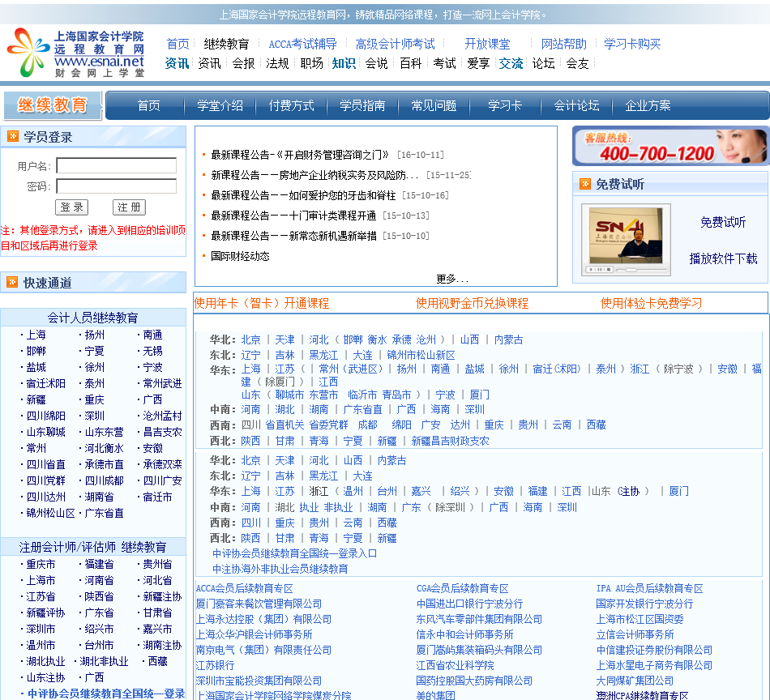The height and width of the screenshot is (700, 770).
Task: Open the 400-700-1200 hotline banner
Action: 669,147
